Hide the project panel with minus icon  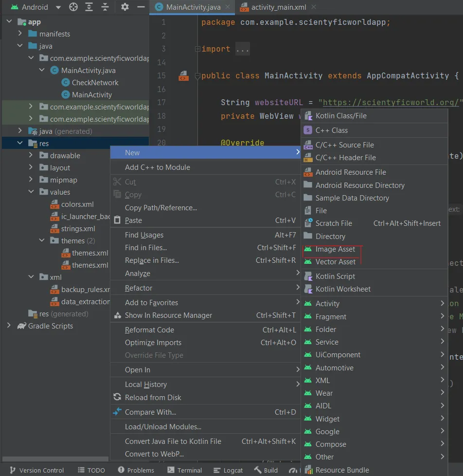141,7
